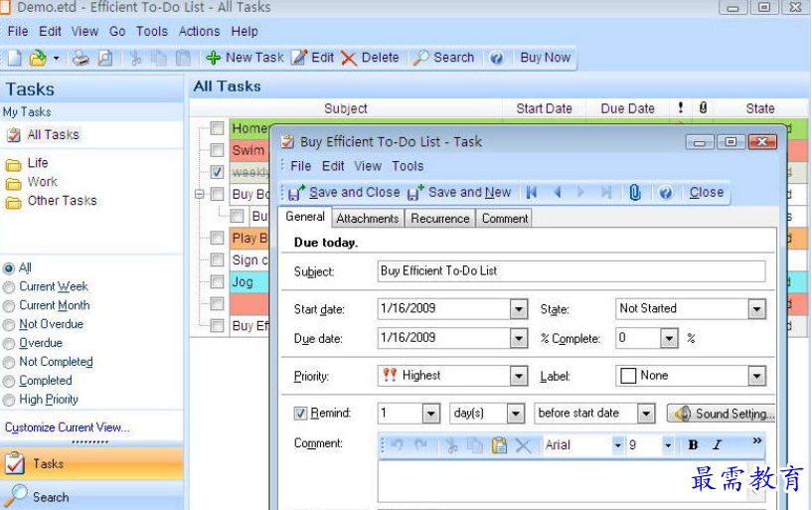Screen dimensions: 812x510
Task: Click the New file icon in main toolbar
Action: click(15, 58)
